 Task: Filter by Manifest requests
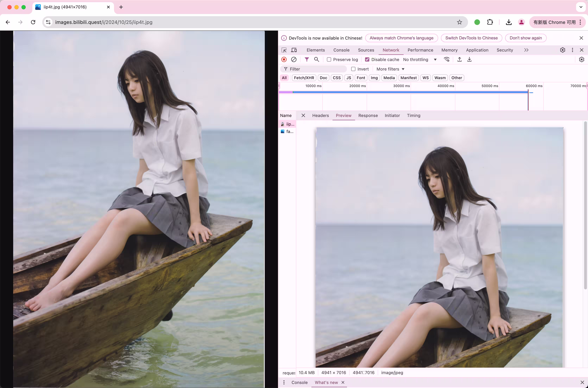(408, 78)
